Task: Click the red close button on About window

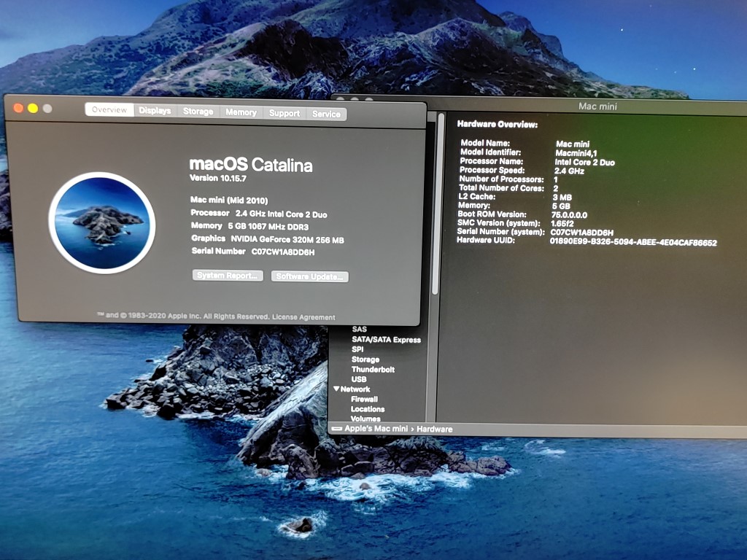Action: pyautogui.click(x=18, y=108)
